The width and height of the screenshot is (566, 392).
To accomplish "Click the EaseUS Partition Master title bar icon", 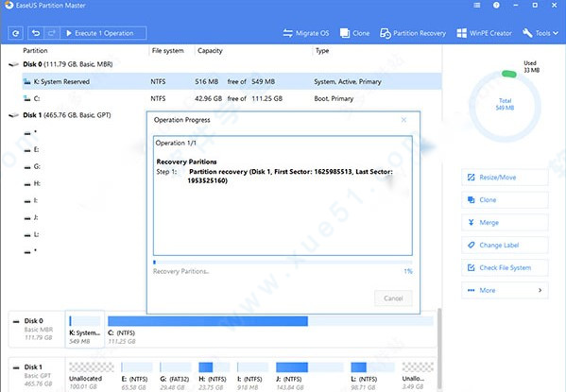I will pyautogui.click(x=9, y=5).
